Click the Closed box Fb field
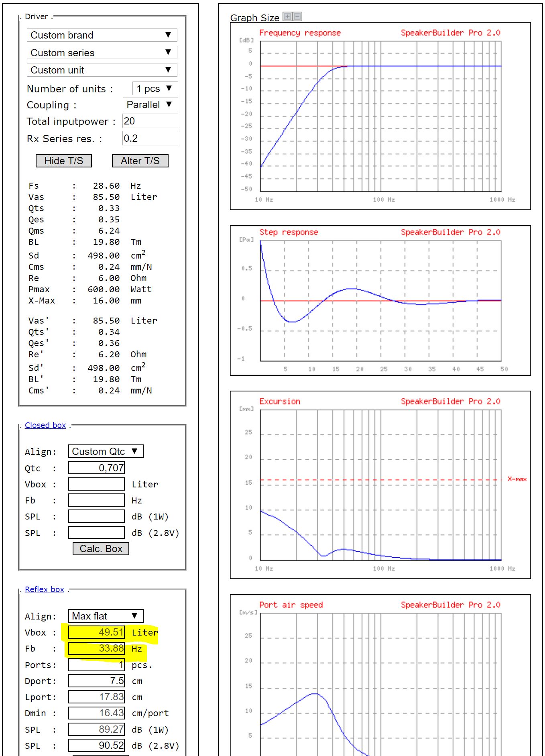Viewport: 545px width, 756px height. (x=96, y=500)
